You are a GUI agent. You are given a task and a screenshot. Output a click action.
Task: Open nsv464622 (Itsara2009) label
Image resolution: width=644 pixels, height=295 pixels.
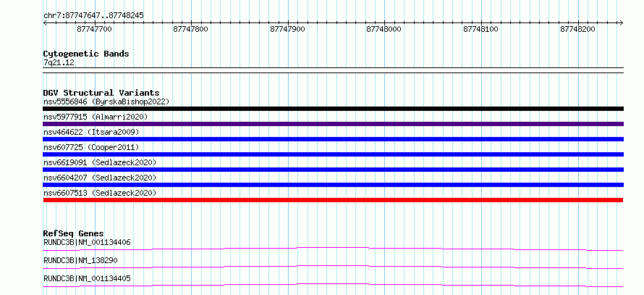[x=91, y=132]
